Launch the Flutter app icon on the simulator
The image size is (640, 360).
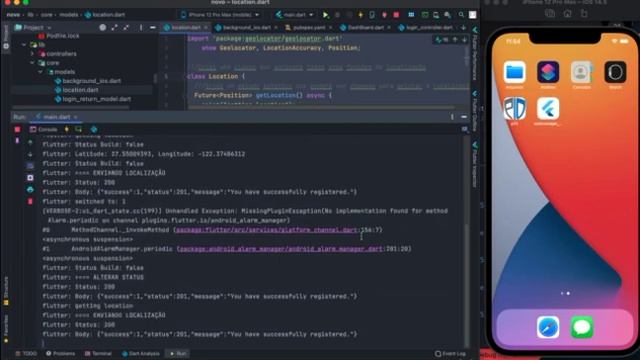click(x=548, y=109)
